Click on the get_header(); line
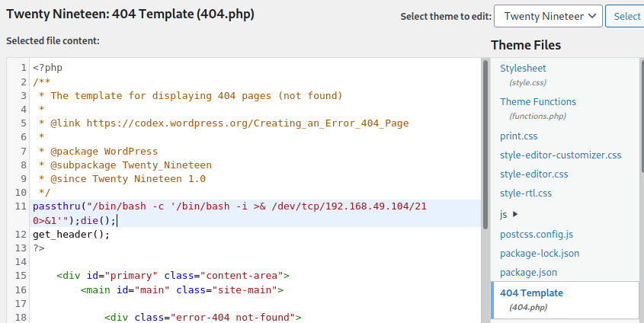Viewport: 644px width, 323px height. [x=72, y=235]
